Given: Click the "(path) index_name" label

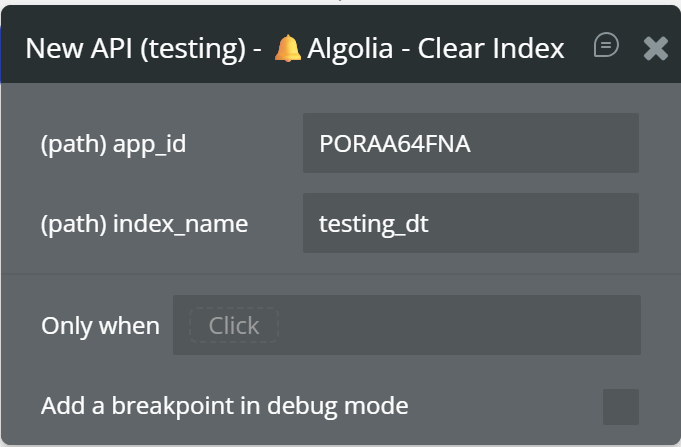Looking at the screenshot, I should tap(144, 224).
